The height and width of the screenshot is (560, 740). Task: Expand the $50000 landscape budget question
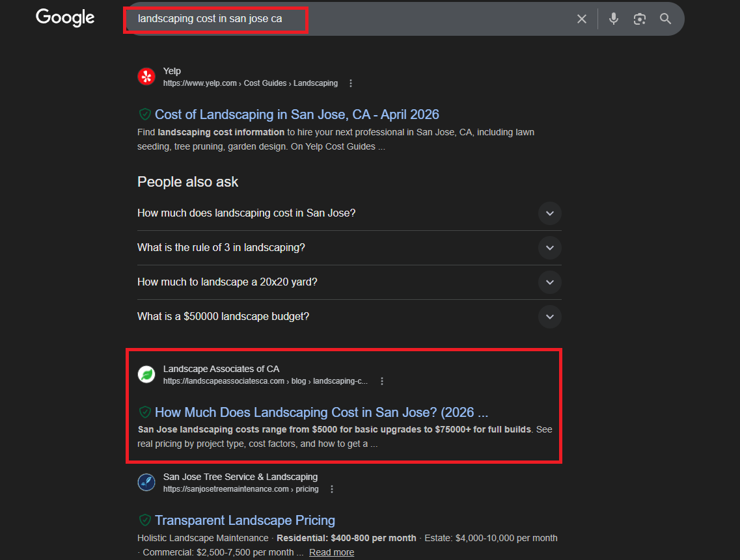pyautogui.click(x=349, y=317)
